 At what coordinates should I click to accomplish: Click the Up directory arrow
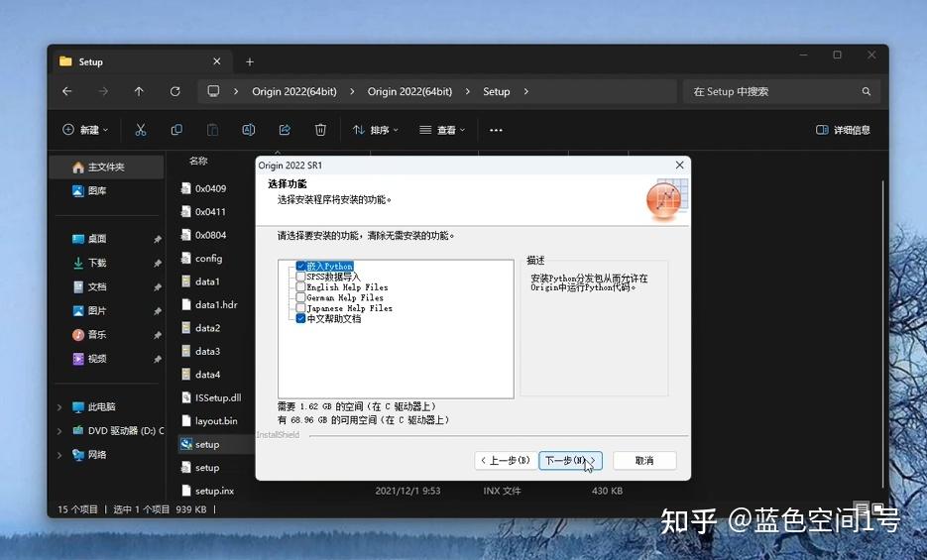point(139,91)
